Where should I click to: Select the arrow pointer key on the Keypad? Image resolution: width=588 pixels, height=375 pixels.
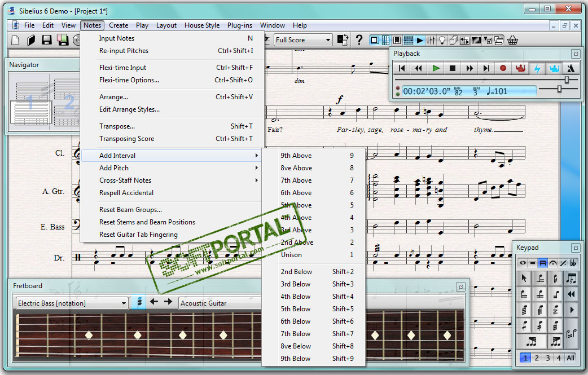tap(524, 278)
